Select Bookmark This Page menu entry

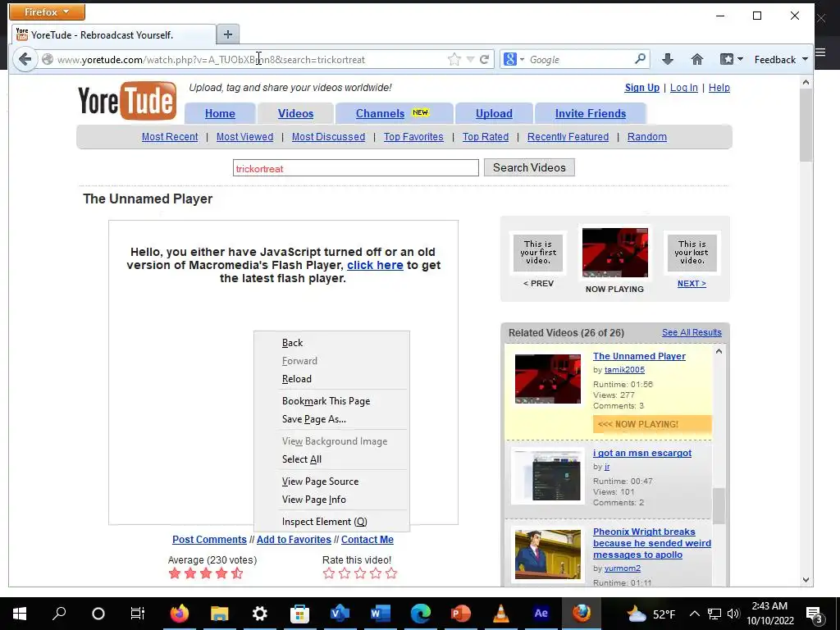(x=331, y=400)
